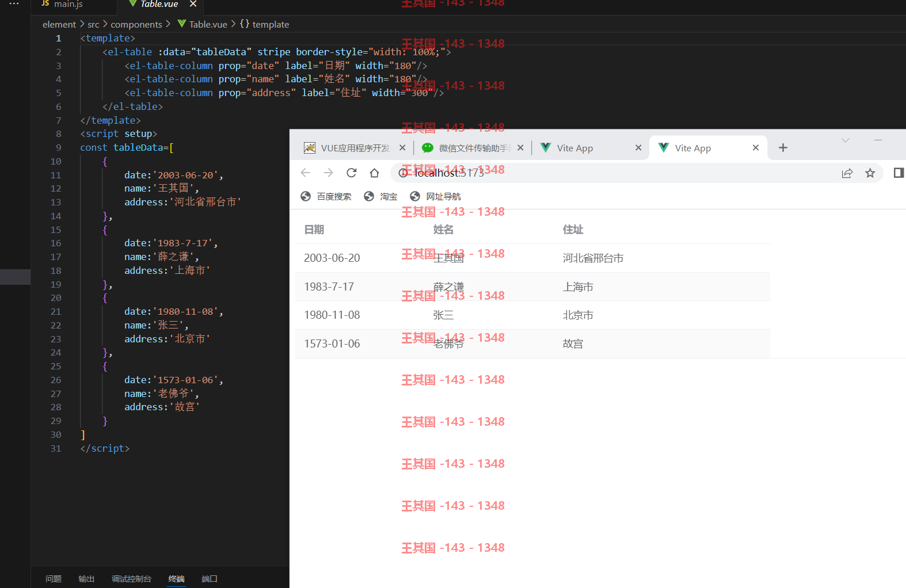Screen dimensions: 906x588
Task: Select the 'template' breadcrumb symbol
Action: (x=265, y=24)
